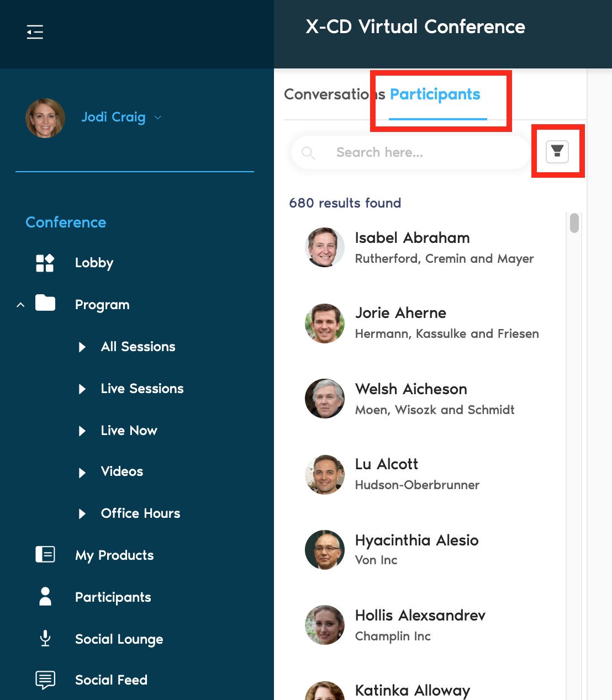The height and width of the screenshot is (700, 612).
Task: Open the Videos link
Action: pyautogui.click(x=122, y=471)
